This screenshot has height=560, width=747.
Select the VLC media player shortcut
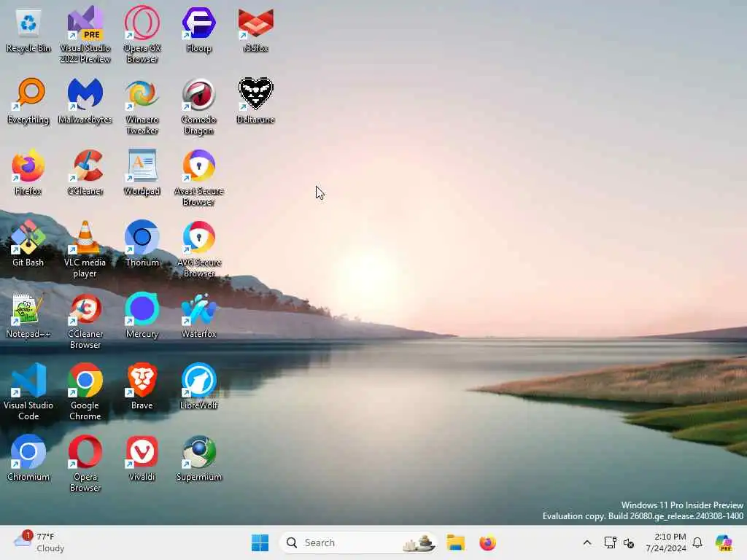click(x=85, y=249)
